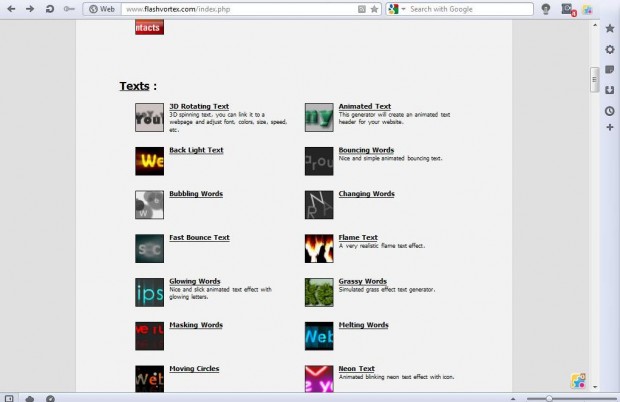This screenshot has width=620, height=402.
Task: Click the lightbulb extension icon
Action: click(x=546, y=9)
